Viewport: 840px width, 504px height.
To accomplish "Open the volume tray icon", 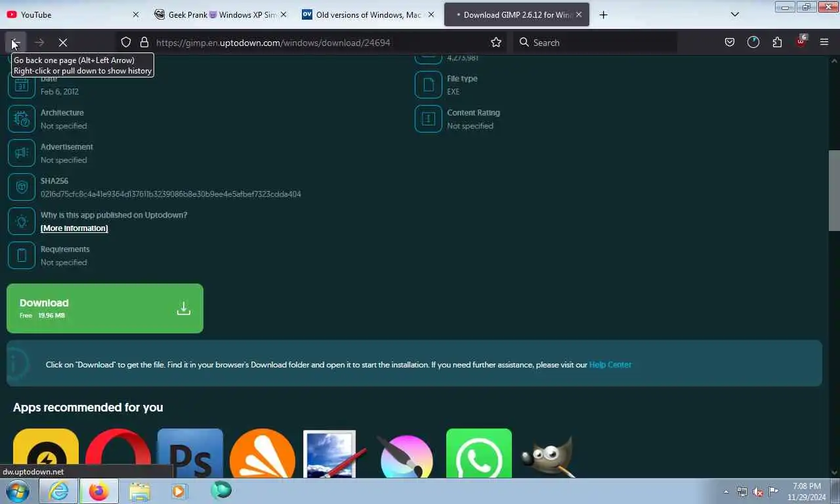I will pos(757,492).
